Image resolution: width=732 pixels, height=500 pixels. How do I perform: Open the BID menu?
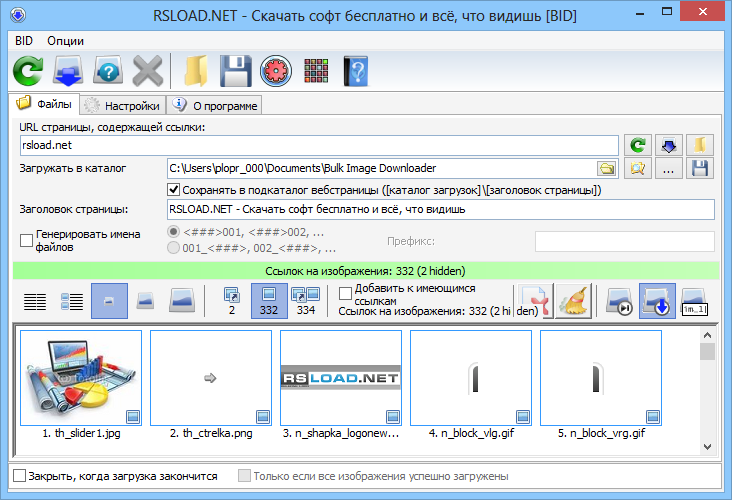[x=24, y=41]
